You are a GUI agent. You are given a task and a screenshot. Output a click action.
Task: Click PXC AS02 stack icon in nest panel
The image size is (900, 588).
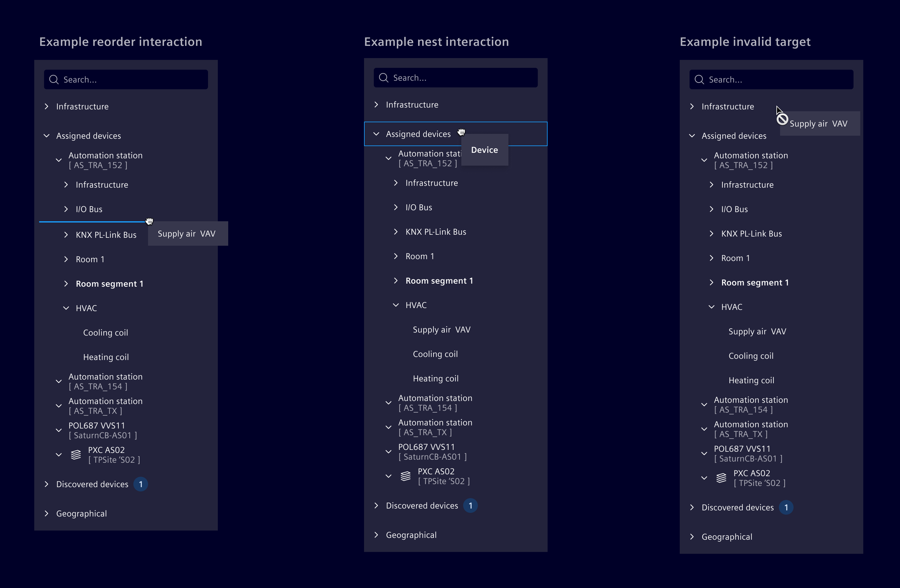405,476
